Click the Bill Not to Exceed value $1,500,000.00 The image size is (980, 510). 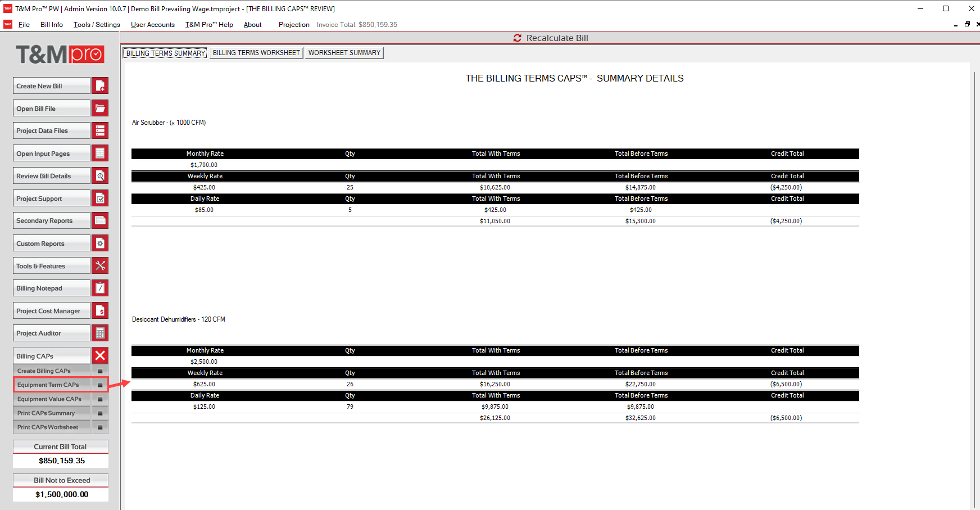[x=61, y=494]
